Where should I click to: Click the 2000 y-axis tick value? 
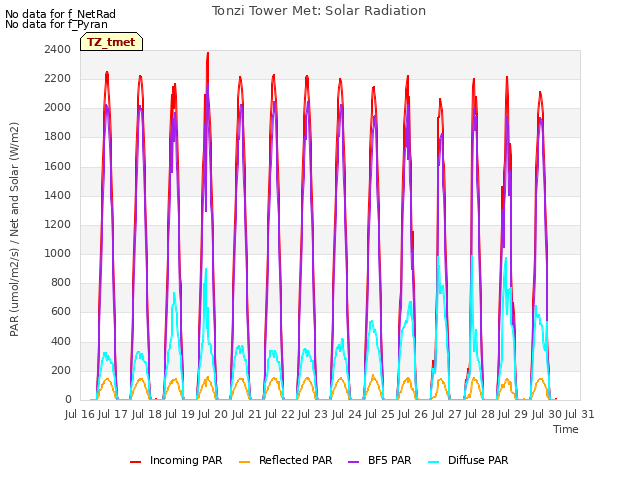[x=58, y=108]
